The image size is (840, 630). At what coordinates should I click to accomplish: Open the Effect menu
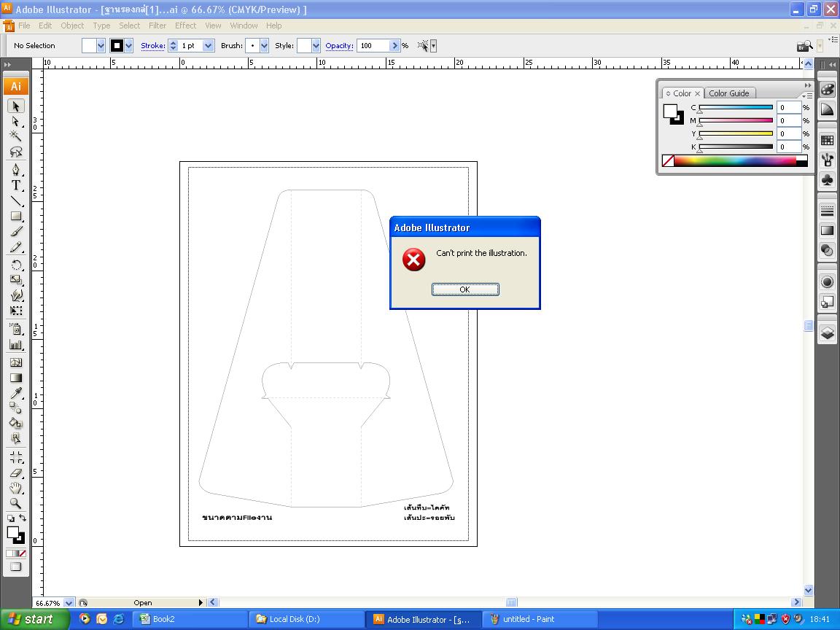pyautogui.click(x=185, y=26)
